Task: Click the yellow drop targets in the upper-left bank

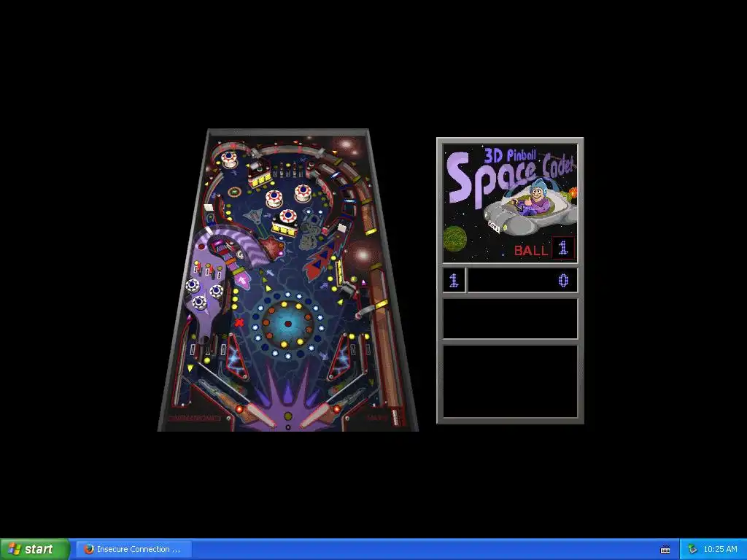Action: 260,180
